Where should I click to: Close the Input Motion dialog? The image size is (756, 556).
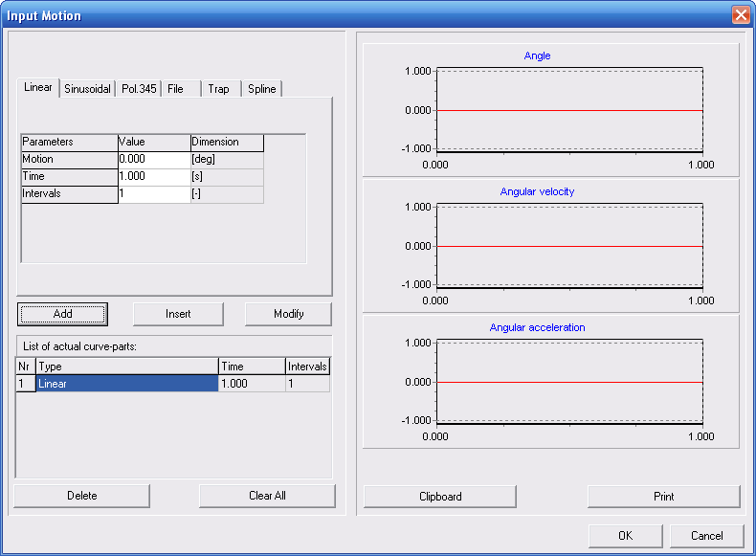coord(741,15)
